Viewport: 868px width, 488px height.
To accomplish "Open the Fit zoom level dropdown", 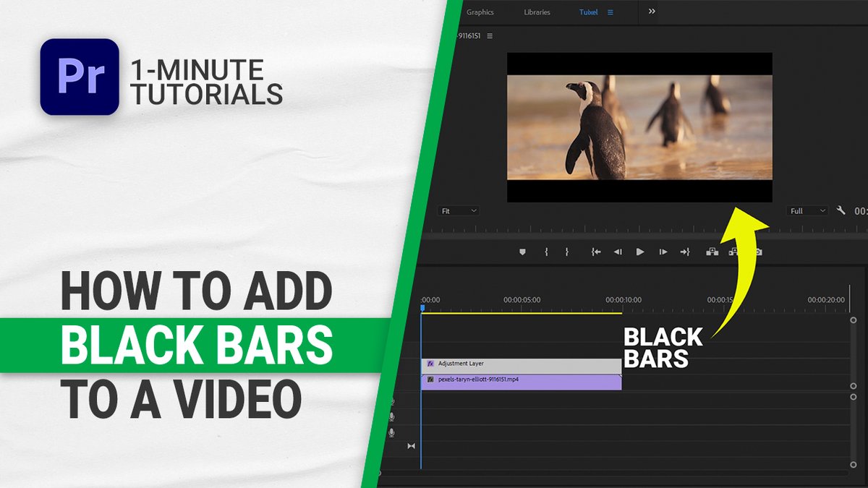I will pyautogui.click(x=459, y=210).
